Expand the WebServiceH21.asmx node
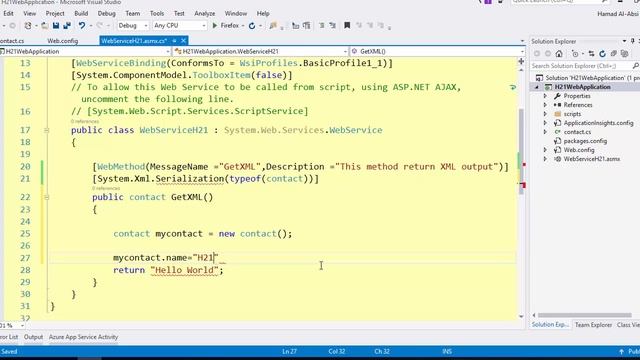640x360 pixels. pos(545,159)
